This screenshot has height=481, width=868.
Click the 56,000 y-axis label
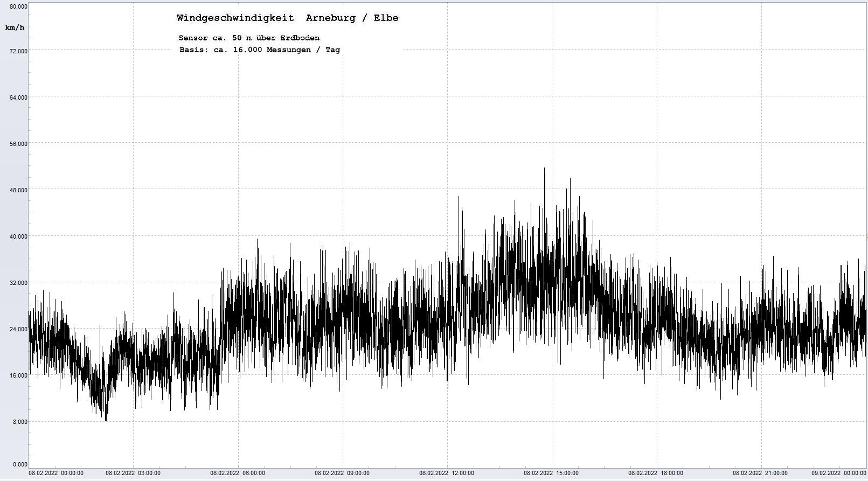pyautogui.click(x=19, y=144)
